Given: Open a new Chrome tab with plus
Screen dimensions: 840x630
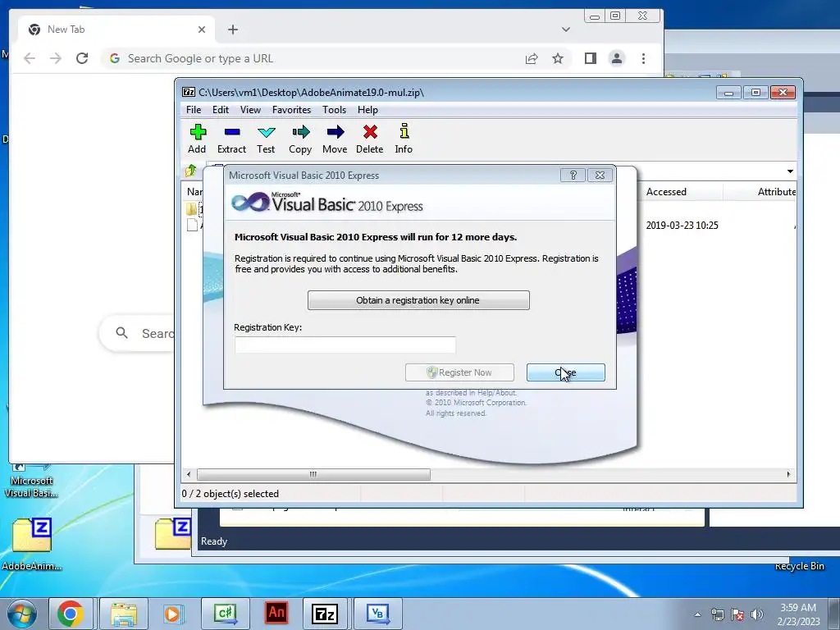Looking at the screenshot, I should point(232,30).
